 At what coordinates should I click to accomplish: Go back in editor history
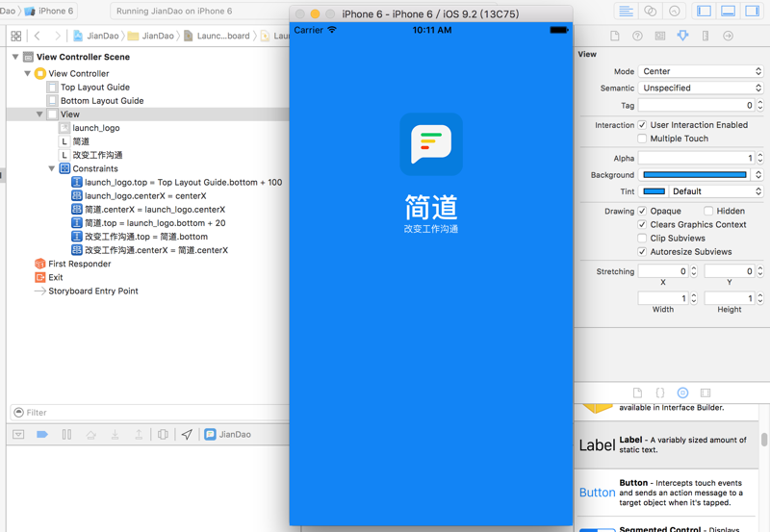[x=38, y=36]
